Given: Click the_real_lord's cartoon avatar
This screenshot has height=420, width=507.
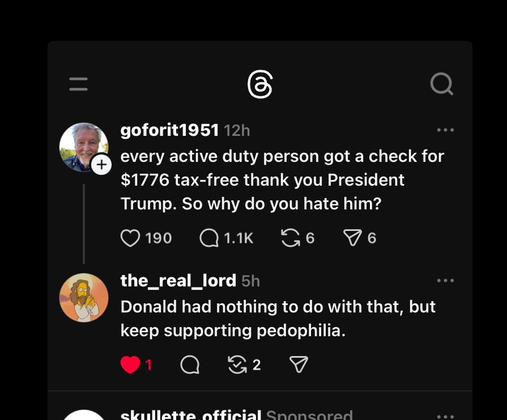Looking at the screenshot, I should [84, 298].
